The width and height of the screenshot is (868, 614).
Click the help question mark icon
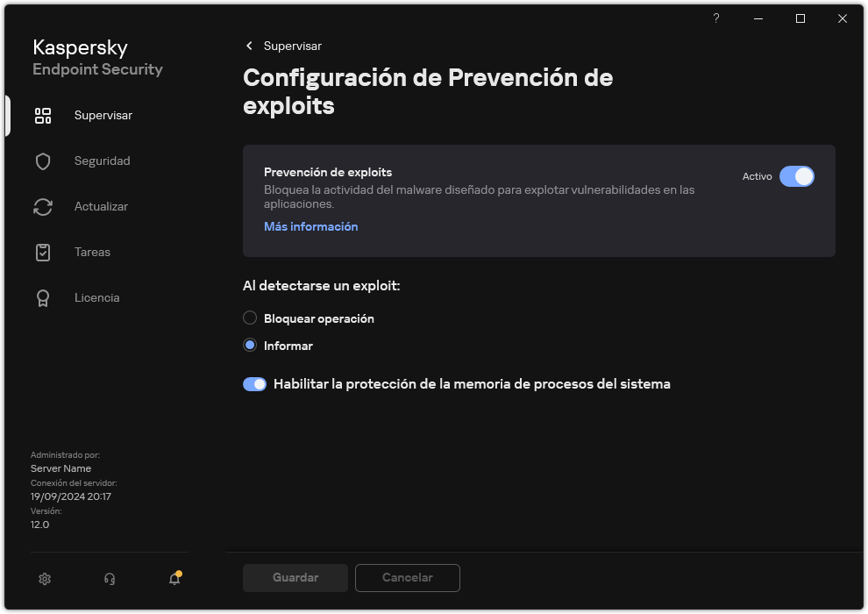click(715, 18)
